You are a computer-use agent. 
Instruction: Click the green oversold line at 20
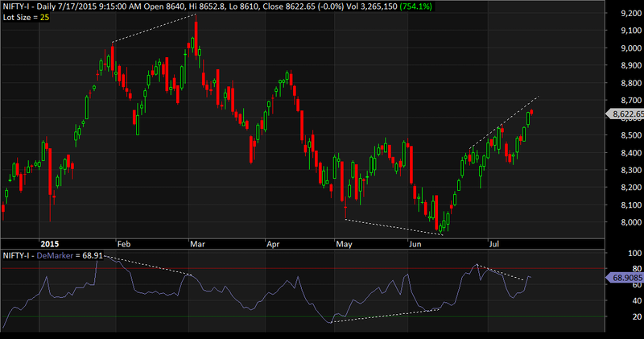click(303, 316)
